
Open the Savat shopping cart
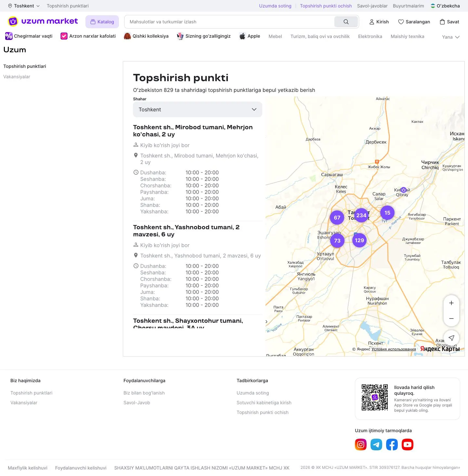[x=449, y=22]
